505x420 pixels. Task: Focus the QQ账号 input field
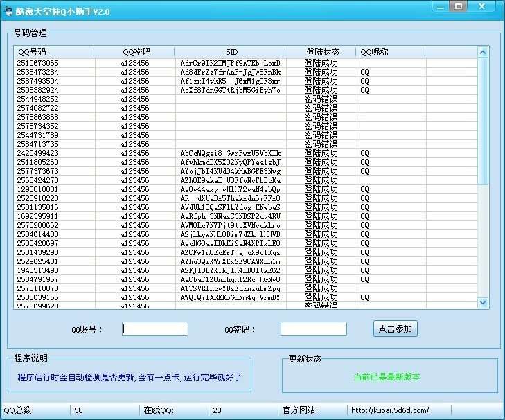[155, 329]
